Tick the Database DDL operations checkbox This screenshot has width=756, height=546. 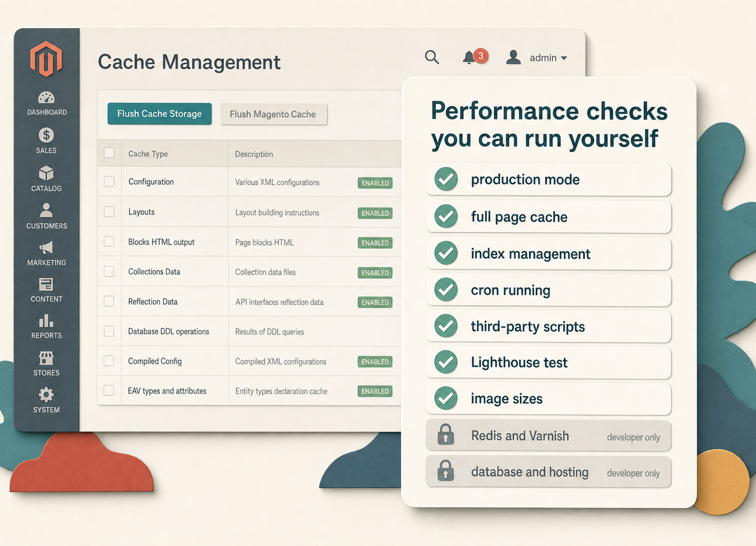click(109, 331)
